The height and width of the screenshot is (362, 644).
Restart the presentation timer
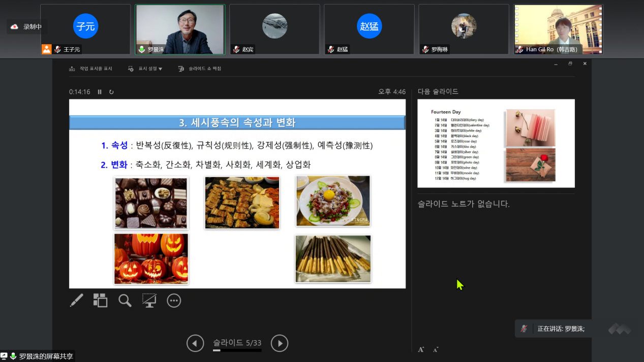click(x=111, y=92)
